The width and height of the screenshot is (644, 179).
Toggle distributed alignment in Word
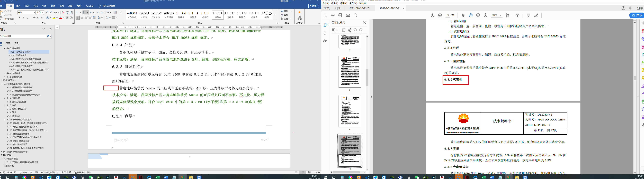[94, 18]
